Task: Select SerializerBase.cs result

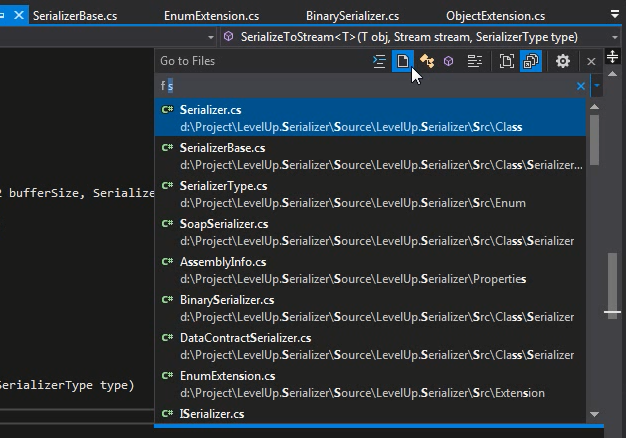Action: click(370, 156)
